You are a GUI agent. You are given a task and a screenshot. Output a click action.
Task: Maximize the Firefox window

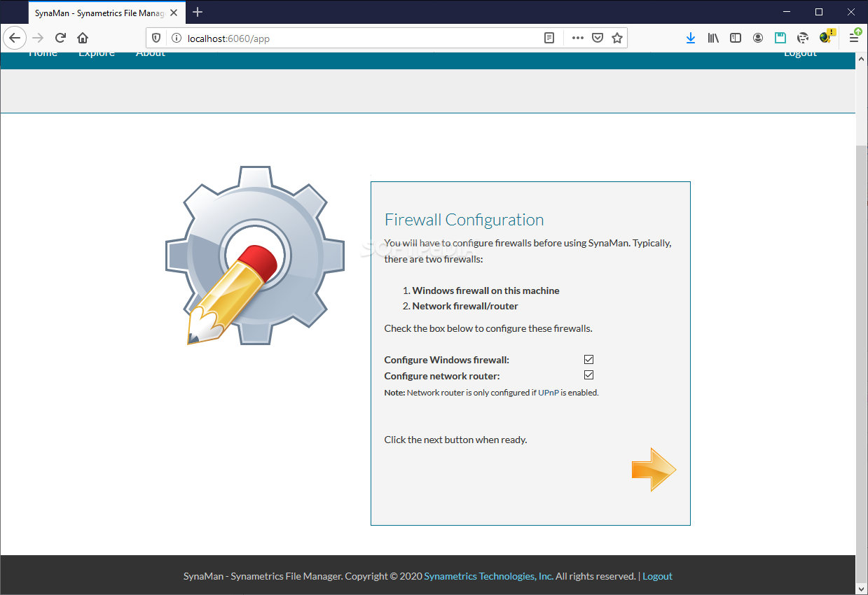click(818, 12)
